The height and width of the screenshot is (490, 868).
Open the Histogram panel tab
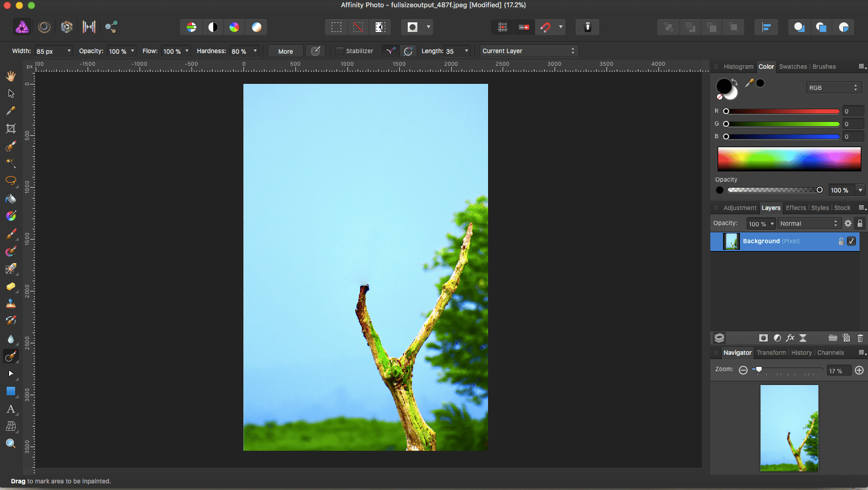pos(738,66)
